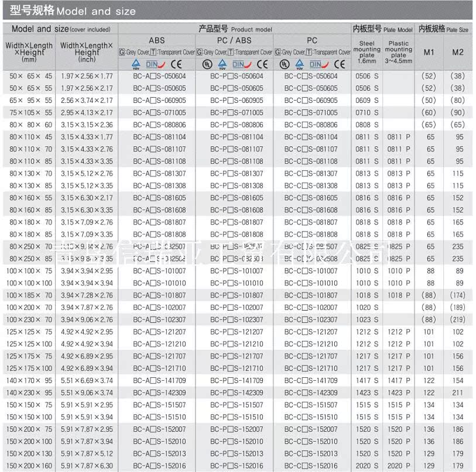This screenshot has width=476, height=472.
Task: Click the 内板规格 Plate Size header
Action: click(x=444, y=29)
